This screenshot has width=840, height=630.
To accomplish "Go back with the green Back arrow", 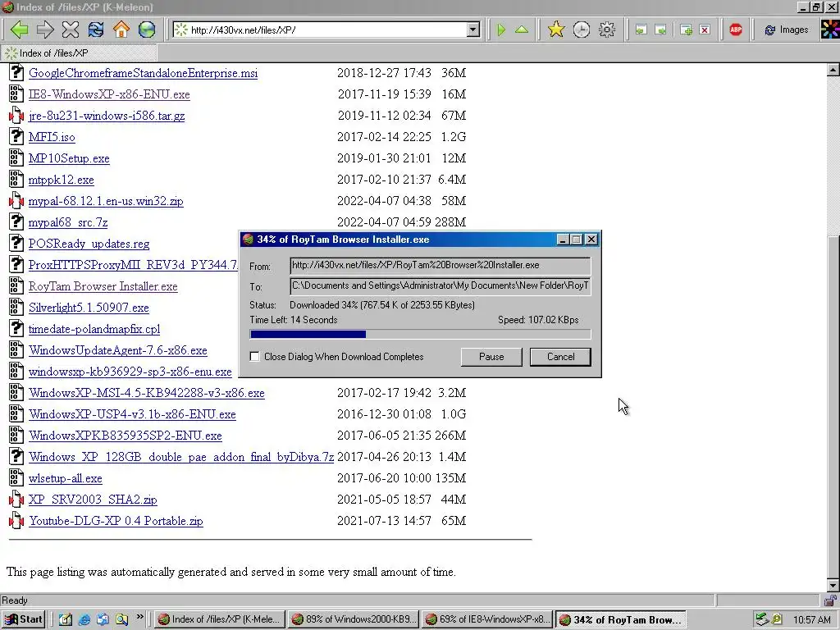I will tap(20, 30).
